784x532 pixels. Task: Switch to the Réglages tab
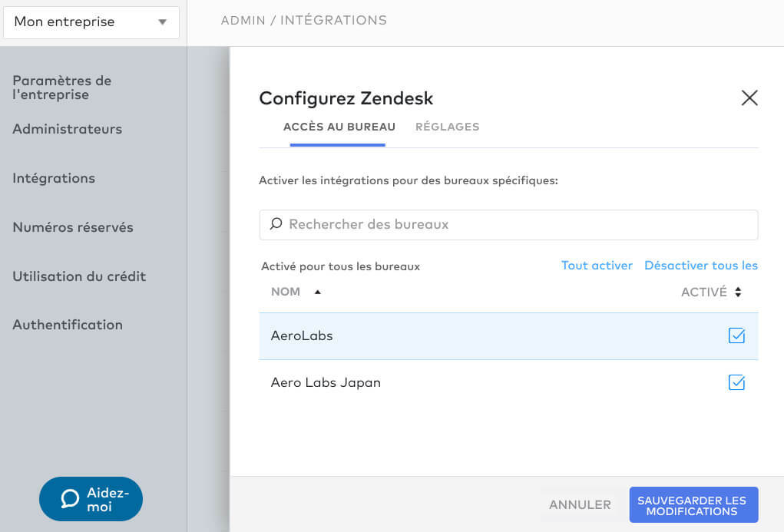click(x=447, y=127)
